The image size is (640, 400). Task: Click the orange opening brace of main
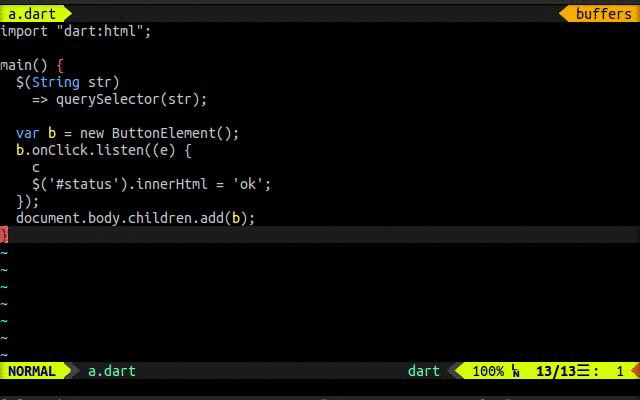tap(60, 65)
